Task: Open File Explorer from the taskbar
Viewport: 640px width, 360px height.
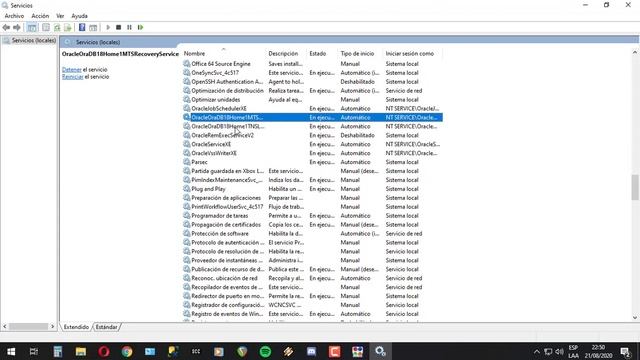Action: [x=80, y=351]
